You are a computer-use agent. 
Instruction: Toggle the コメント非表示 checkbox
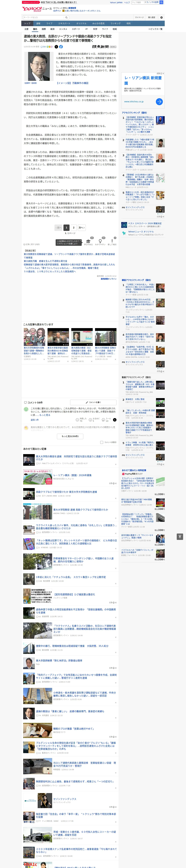click(102, 442)
